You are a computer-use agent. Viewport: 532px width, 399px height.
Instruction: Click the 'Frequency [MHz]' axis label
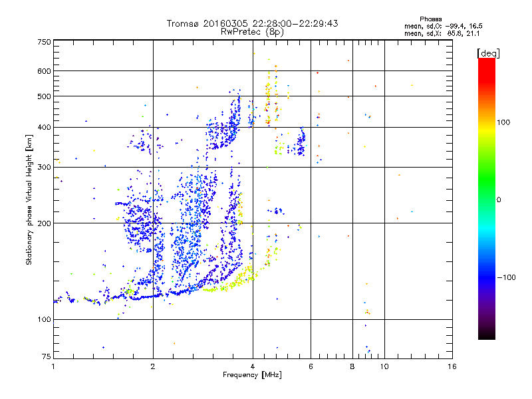[x=252, y=375]
